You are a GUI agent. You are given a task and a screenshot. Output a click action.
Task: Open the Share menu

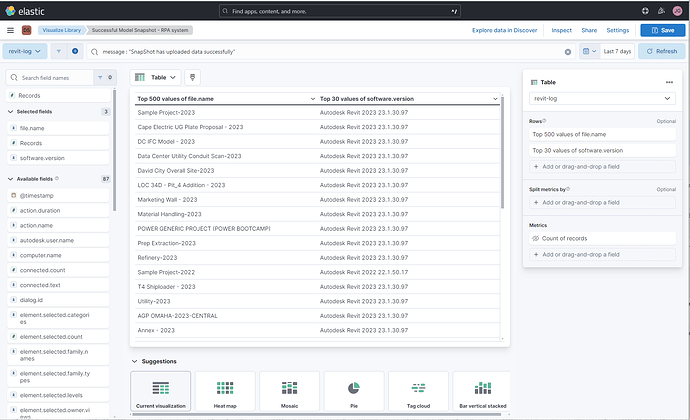[589, 30]
